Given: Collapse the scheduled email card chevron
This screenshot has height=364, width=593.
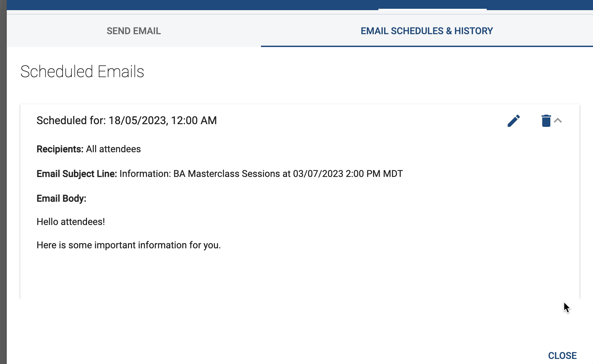Looking at the screenshot, I should coord(558,120).
